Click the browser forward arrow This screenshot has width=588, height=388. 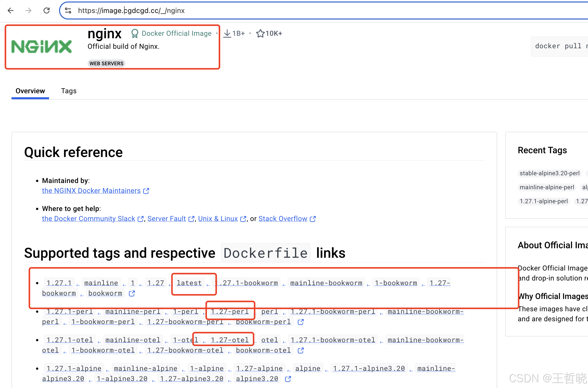click(x=29, y=10)
